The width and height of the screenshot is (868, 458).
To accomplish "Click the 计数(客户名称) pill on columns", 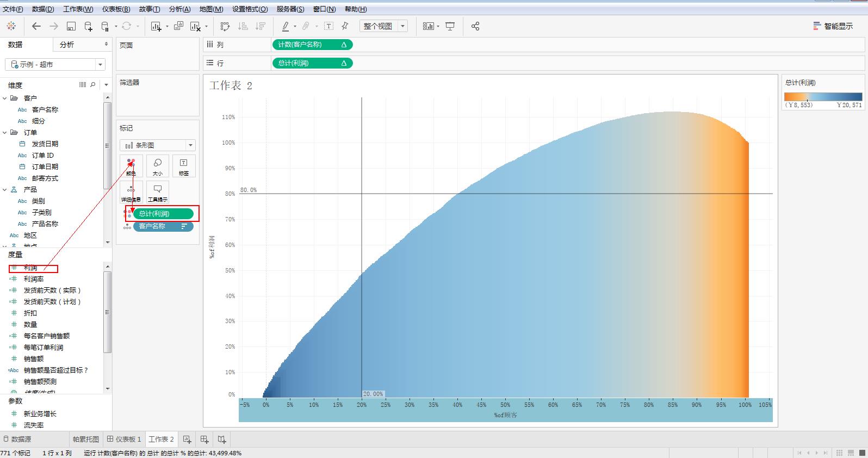I will 312,45.
